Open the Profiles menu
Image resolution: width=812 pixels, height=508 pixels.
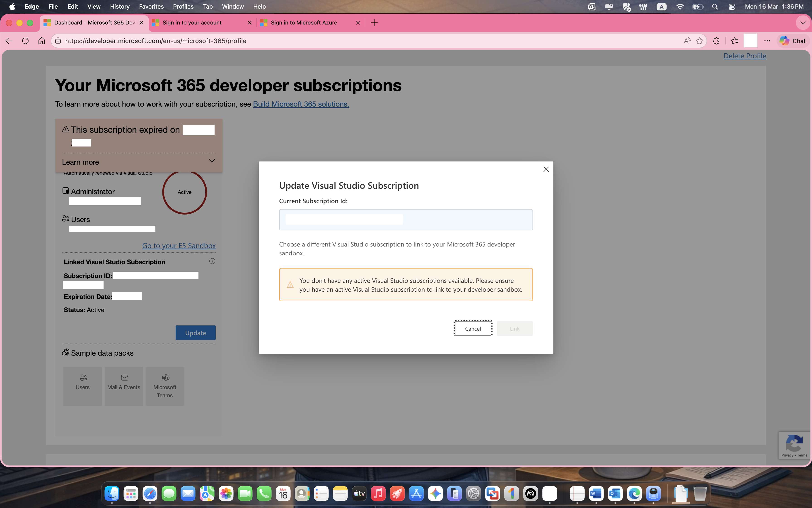point(183,6)
